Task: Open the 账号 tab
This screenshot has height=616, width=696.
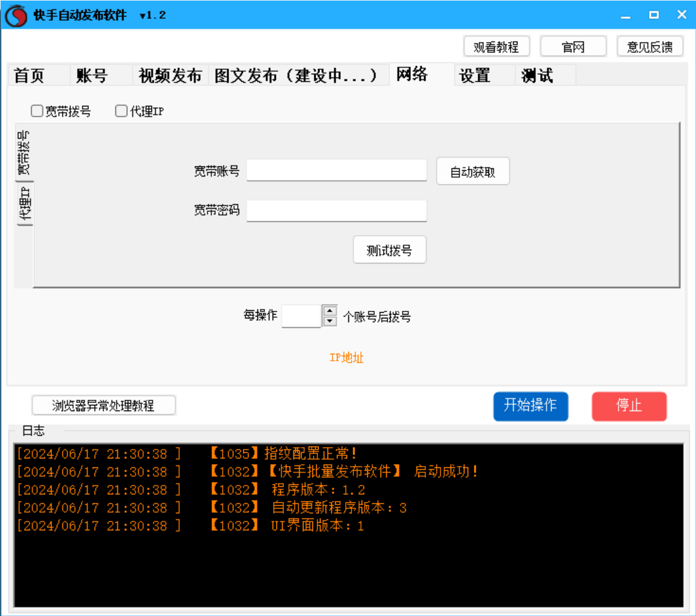Action: click(101, 76)
